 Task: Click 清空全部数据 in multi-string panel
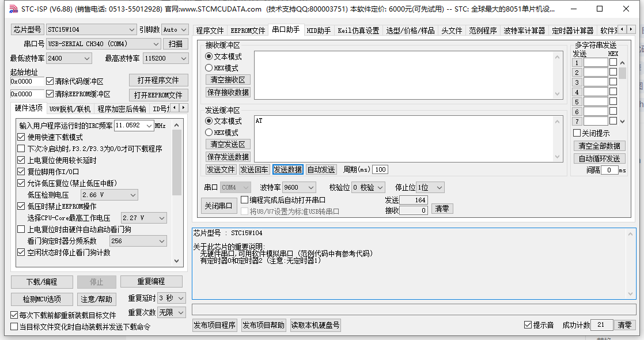(x=600, y=146)
